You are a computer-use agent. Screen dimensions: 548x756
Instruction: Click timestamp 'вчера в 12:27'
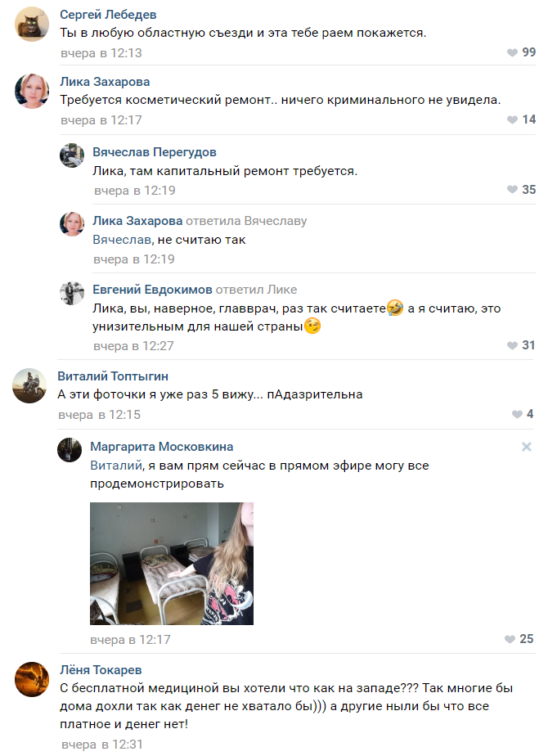pyautogui.click(x=133, y=346)
